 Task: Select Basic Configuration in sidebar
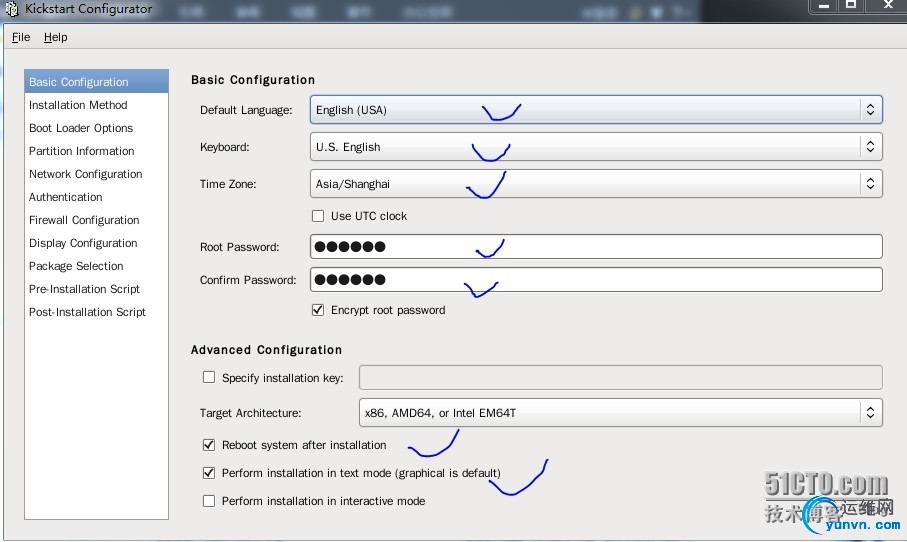tap(97, 82)
